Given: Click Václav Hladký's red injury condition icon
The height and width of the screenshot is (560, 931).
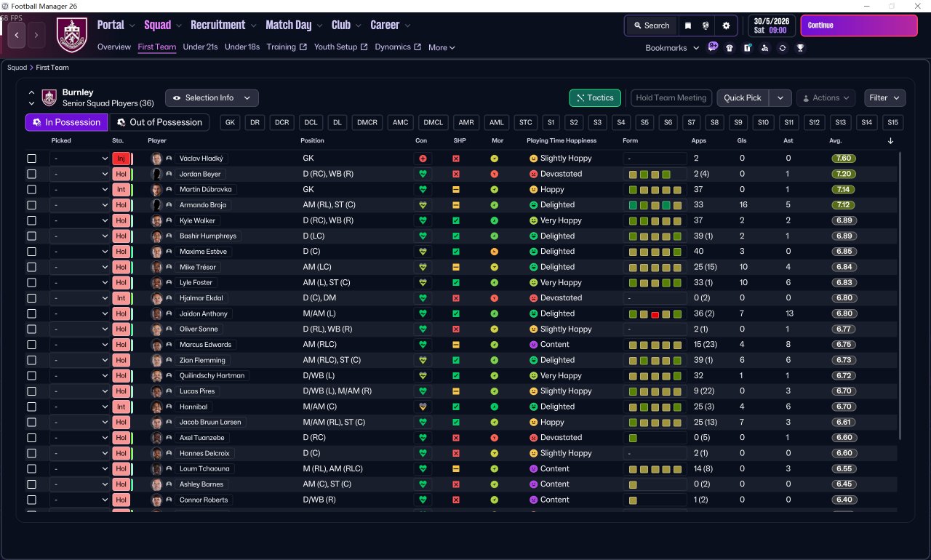Looking at the screenshot, I should [x=423, y=159].
